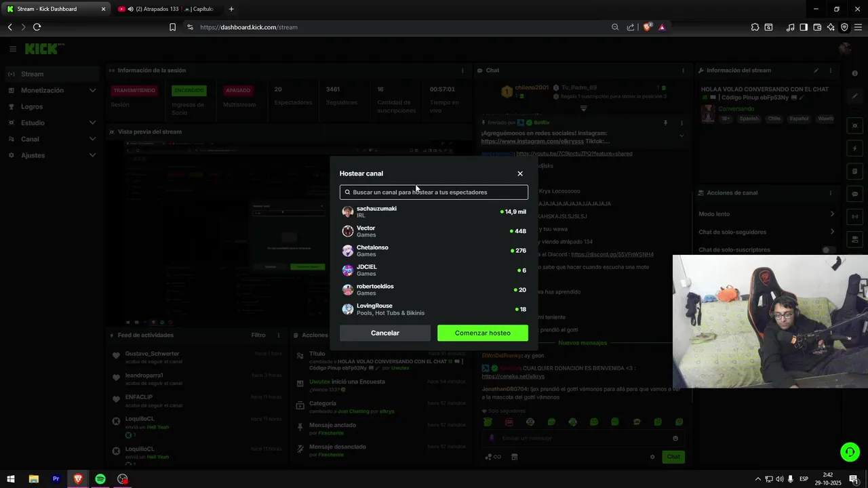Select Vector channel in host list

click(x=434, y=231)
